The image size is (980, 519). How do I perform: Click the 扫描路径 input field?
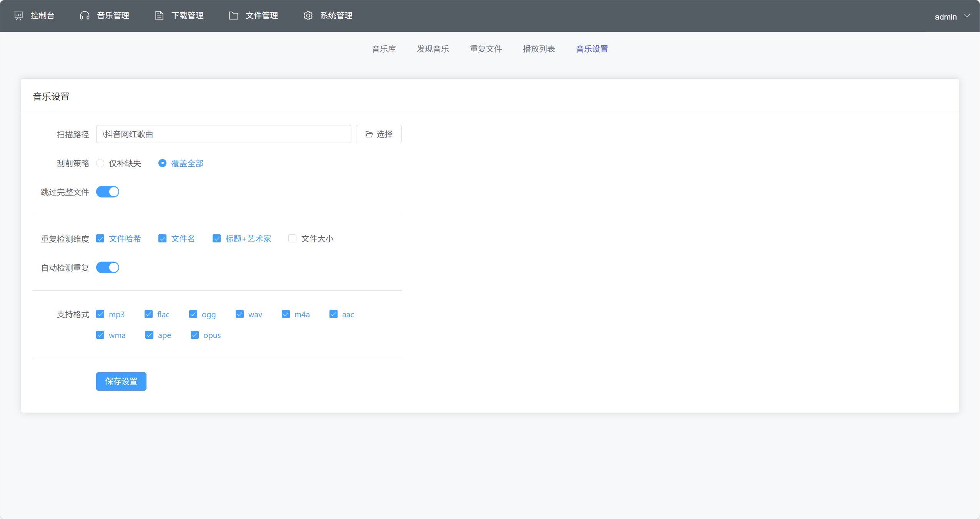click(224, 134)
